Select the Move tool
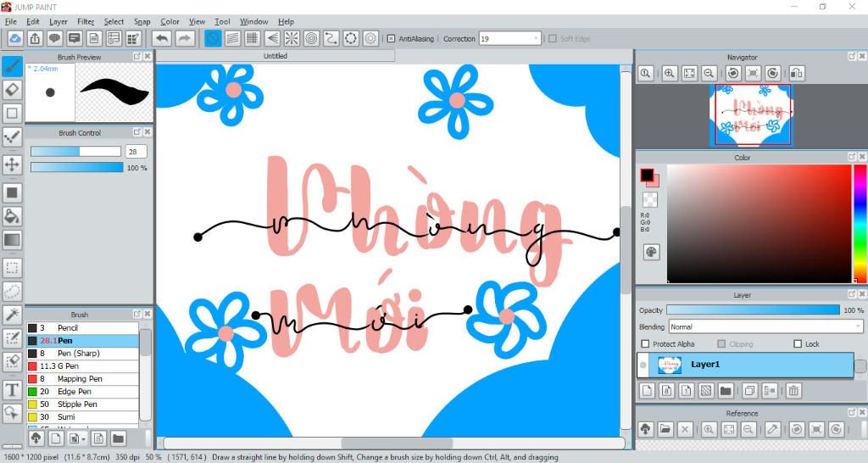This screenshot has height=463, width=868. 12,165
